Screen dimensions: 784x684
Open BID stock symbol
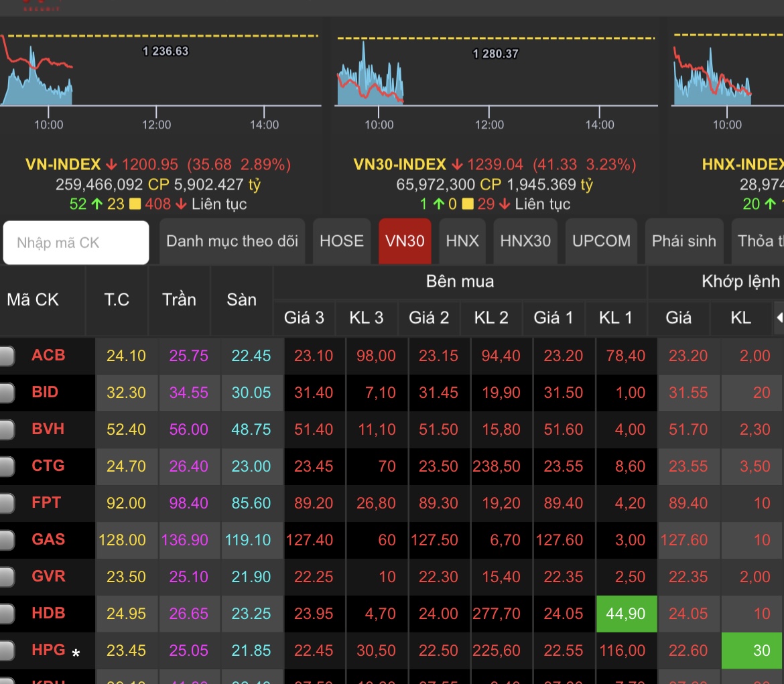pos(45,392)
